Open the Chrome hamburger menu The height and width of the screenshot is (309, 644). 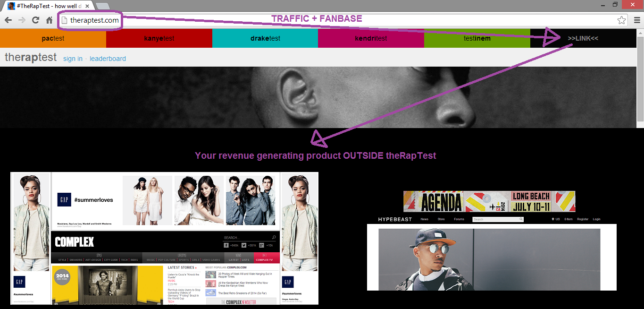click(636, 20)
